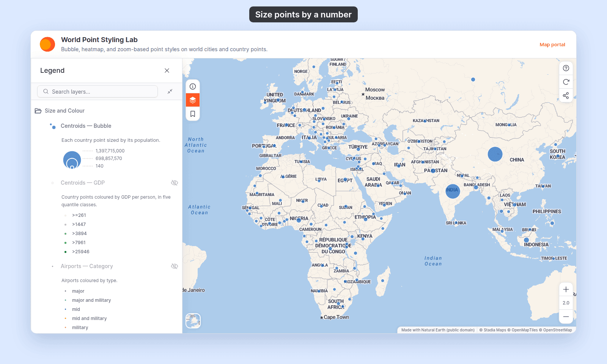Open the basemap switcher thumbnail
The image size is (607, 364).
coord(193,321)
